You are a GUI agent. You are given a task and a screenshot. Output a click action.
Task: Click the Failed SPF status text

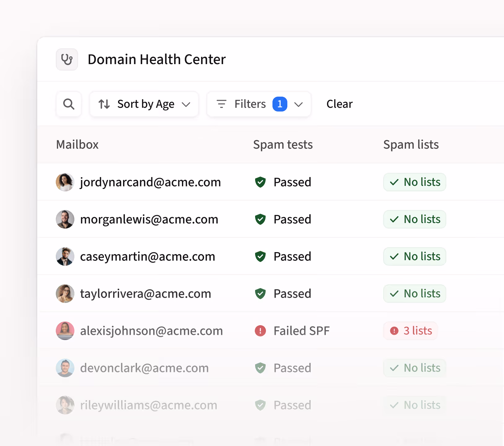[302, 331]
